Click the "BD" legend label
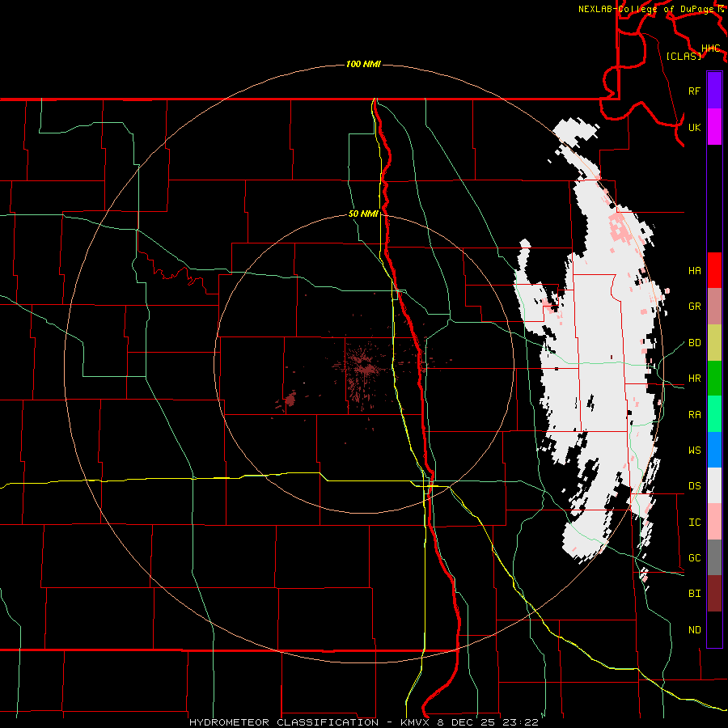728x728 pixels. (x=694, y=343)
